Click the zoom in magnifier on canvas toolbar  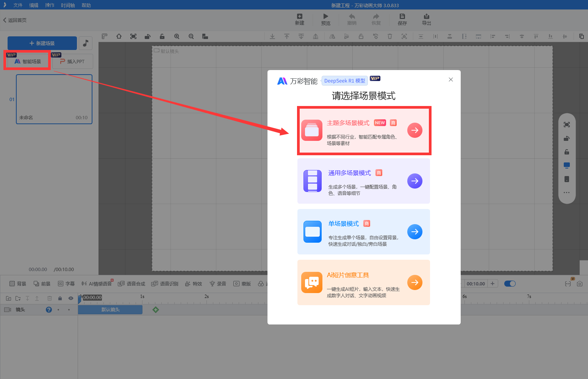177,36
